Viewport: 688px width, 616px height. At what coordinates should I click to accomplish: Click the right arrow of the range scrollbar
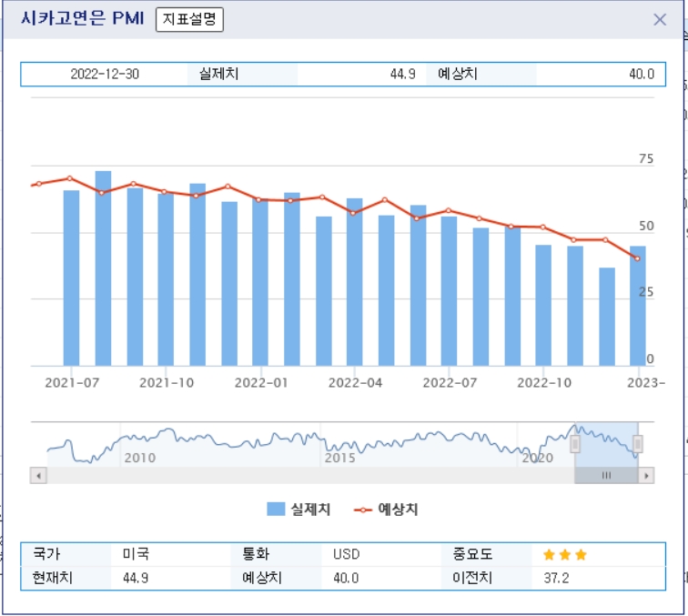tap(646, 476)
